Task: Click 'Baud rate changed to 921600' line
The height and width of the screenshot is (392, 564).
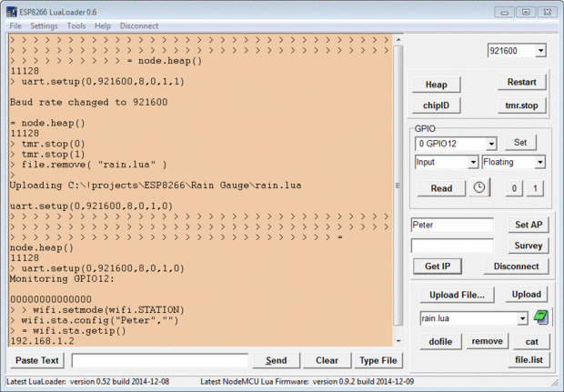Action: tap(89, 102)
